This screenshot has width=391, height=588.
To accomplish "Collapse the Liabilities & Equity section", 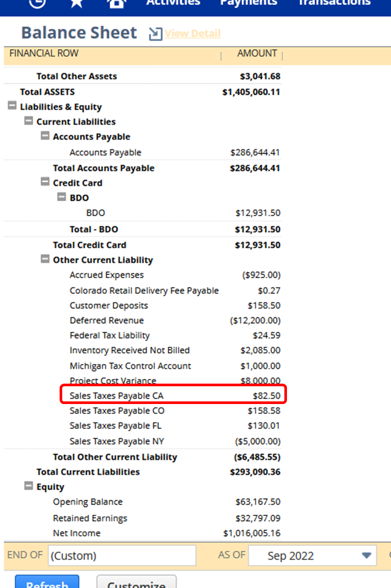I will point(12,106).
